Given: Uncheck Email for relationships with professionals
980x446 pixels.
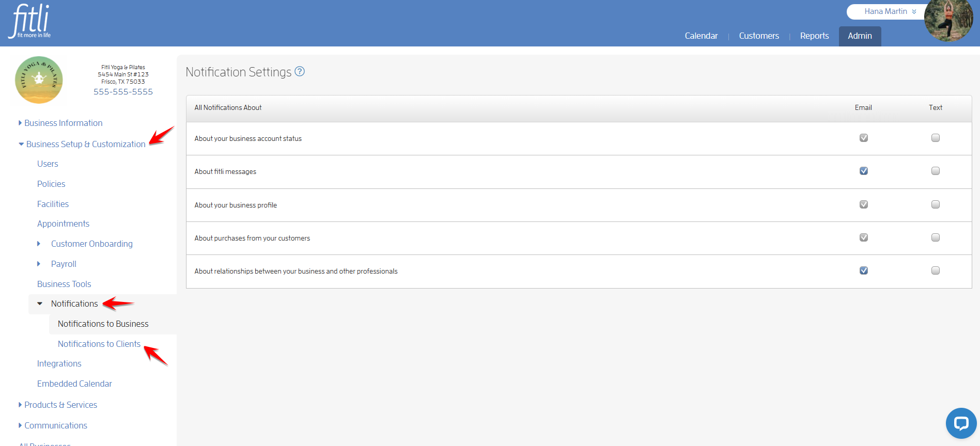Looking at the screenshot, I should pyautogui.click(x=863, y=270).
